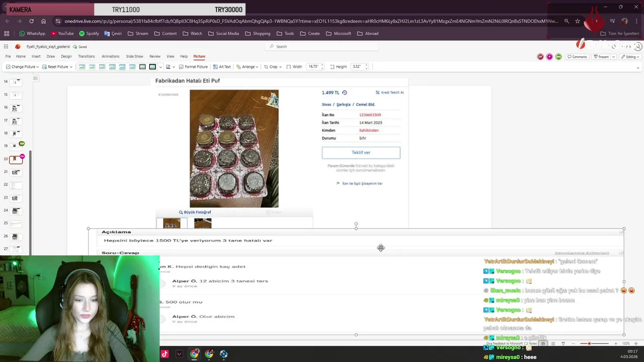644x362 pixels.
Task: Apply the fifth picture style
Action: 122,66
